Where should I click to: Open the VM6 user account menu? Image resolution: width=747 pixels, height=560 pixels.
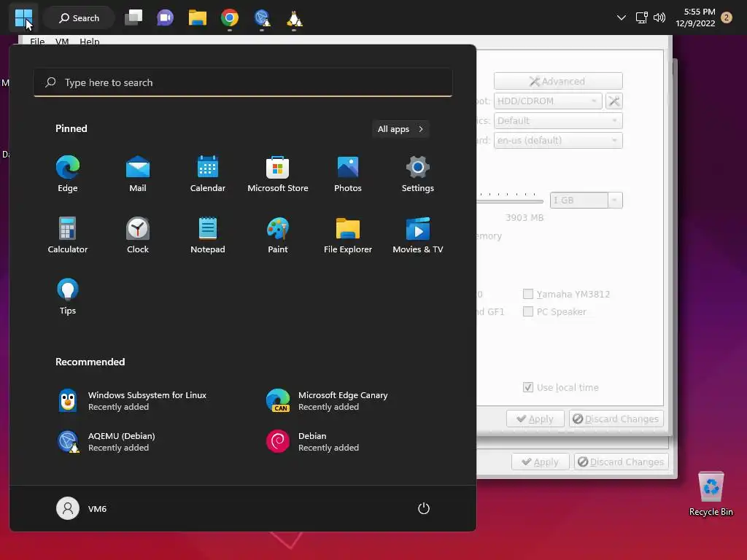82,508
